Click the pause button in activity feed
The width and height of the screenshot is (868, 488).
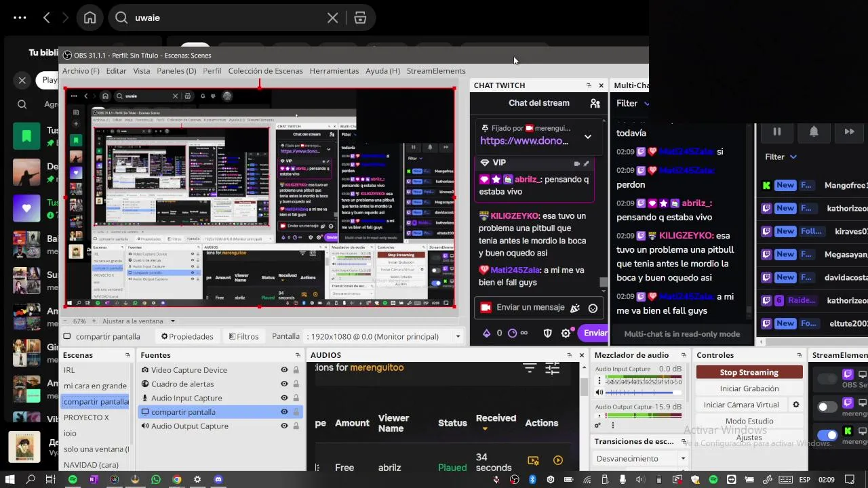coord(777,131)
